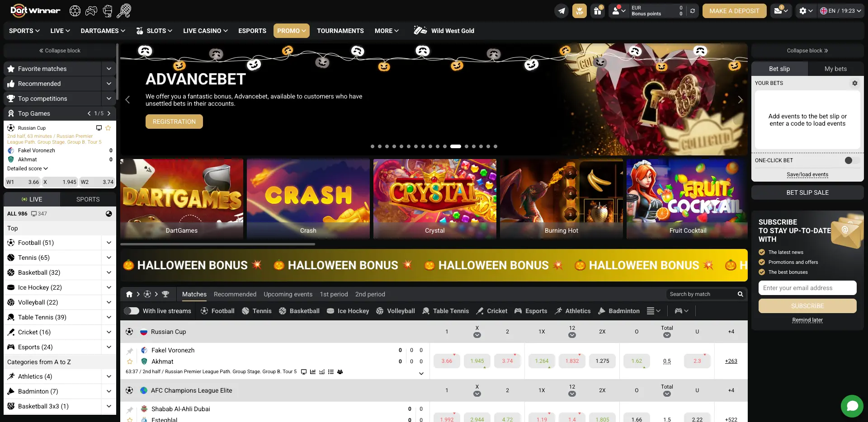Open the live chat bubble button
The image size is (868, 422).
click(852, 406)
